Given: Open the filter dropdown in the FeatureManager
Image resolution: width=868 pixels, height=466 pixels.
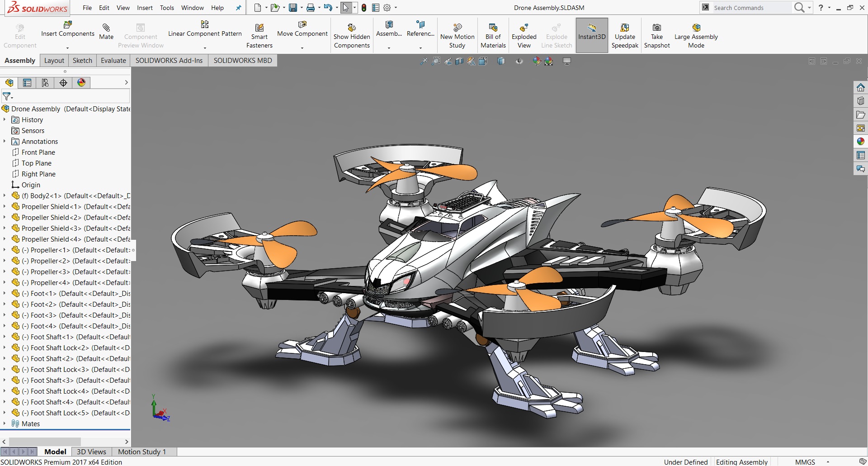Looking at the screenshot, I should 13,96.
